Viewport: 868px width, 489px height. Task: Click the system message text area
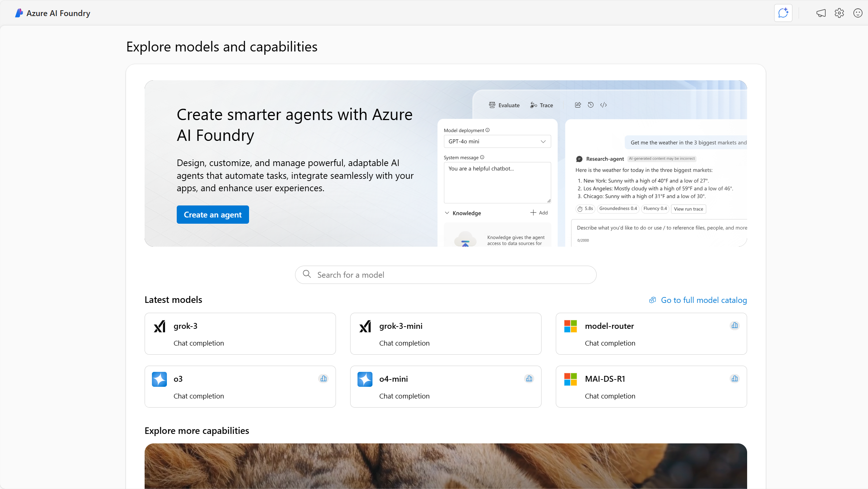(x=497, y=182)
